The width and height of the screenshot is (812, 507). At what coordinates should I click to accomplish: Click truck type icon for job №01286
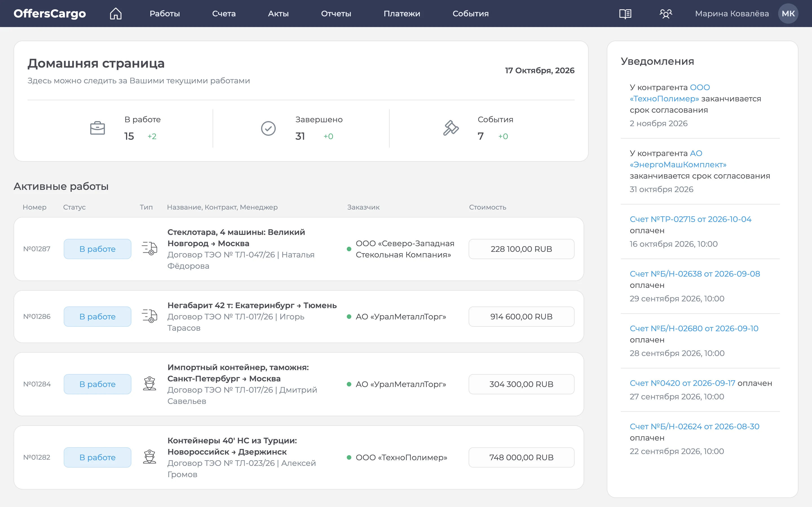tap(149, 316)
